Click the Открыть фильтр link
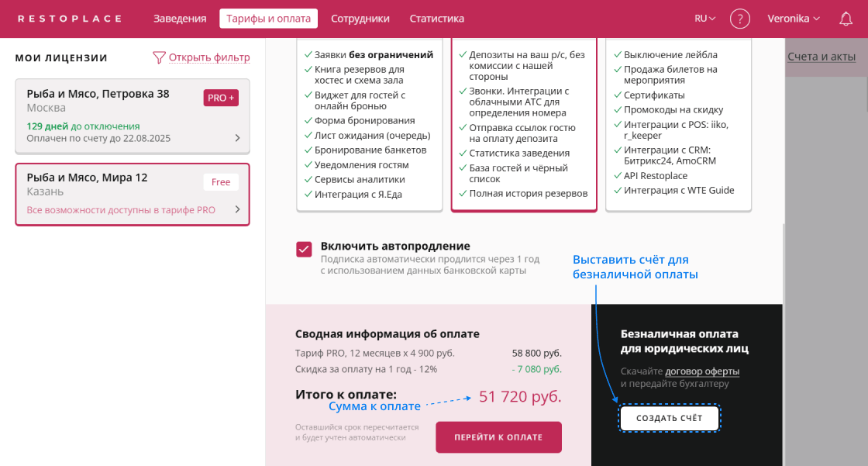 (x=209, y=57)
